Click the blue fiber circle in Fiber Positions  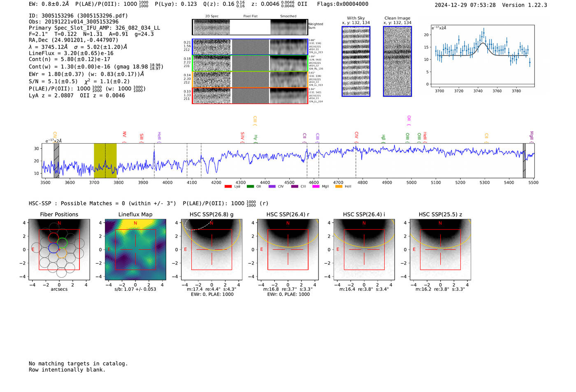click(53, 248)
